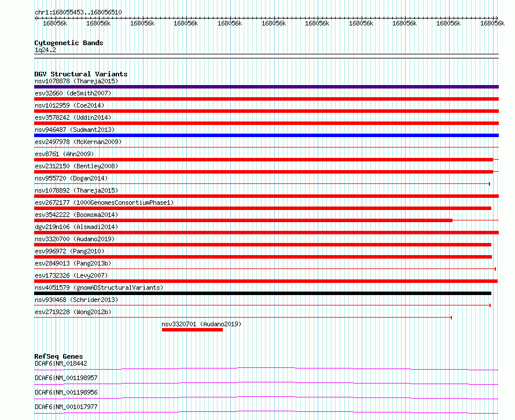Select the red esv1732326 Levy2007 bar
The width and height of the screenshot is (515, 420).
266,281
